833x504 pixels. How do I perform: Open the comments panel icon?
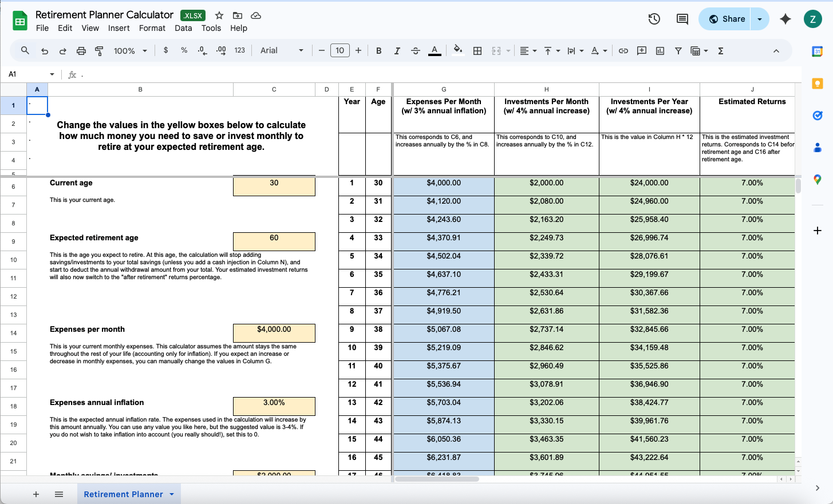682,19
